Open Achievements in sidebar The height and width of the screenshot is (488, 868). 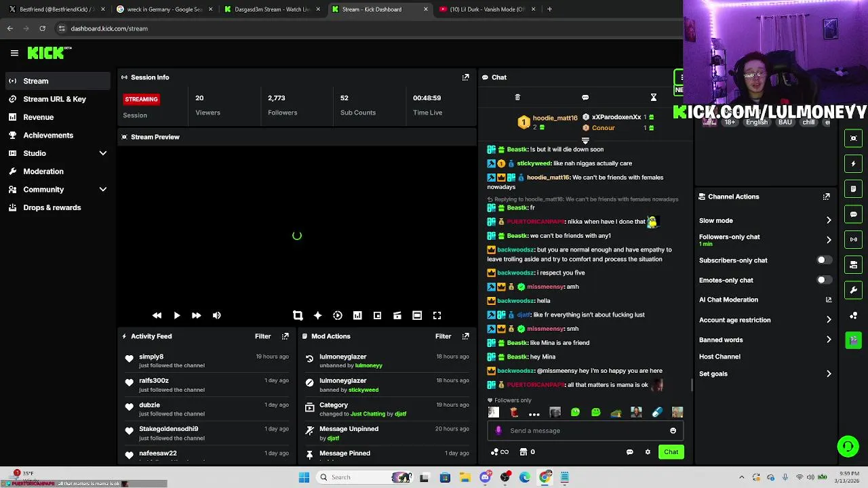57,135
